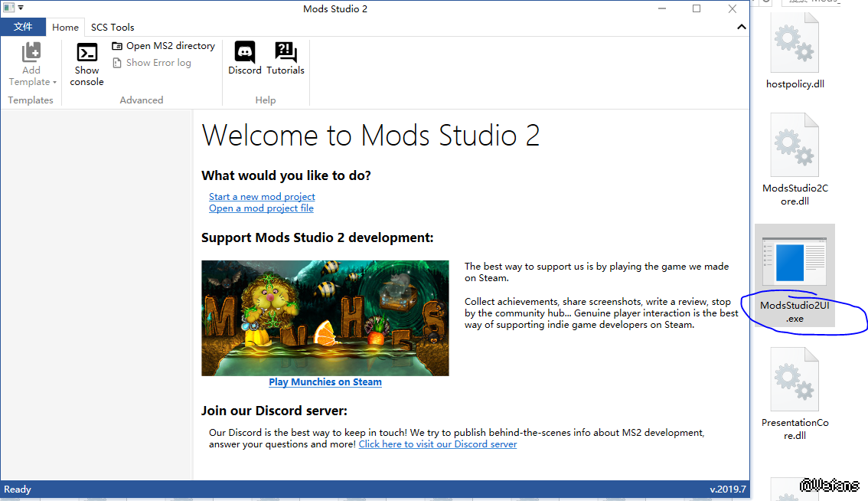Select PresentationCore.dll file in Explorer window
Screen dimensions: 868x501
tap(795, 394)
